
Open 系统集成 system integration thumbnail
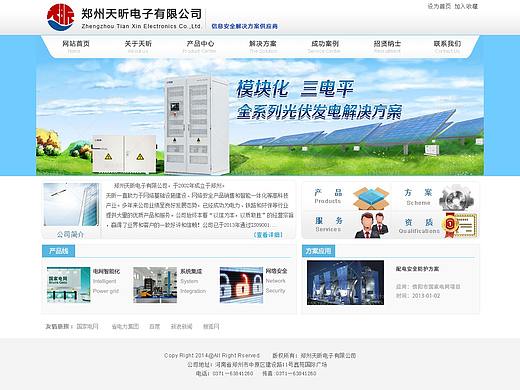point(155,285)
